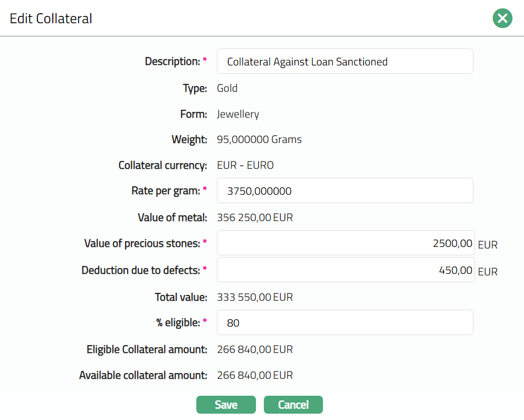Click the Description text field

[x=345, y=62]
